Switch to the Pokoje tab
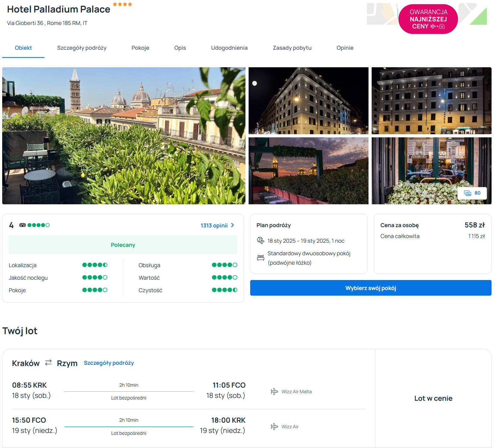 [140, 48]
